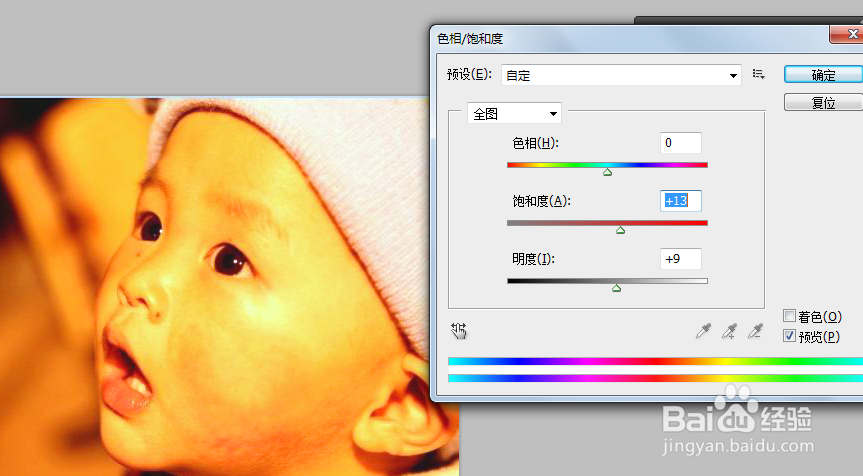Screen dimensions: 863x476
Task: Enable the 着色 colorize checkbox
Action: (x=789, y=316)
